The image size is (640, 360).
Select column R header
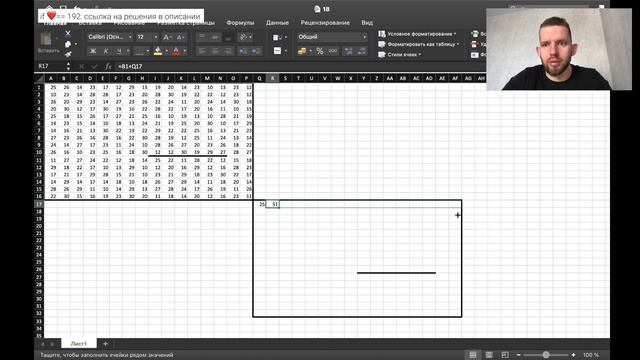[272, 78]
